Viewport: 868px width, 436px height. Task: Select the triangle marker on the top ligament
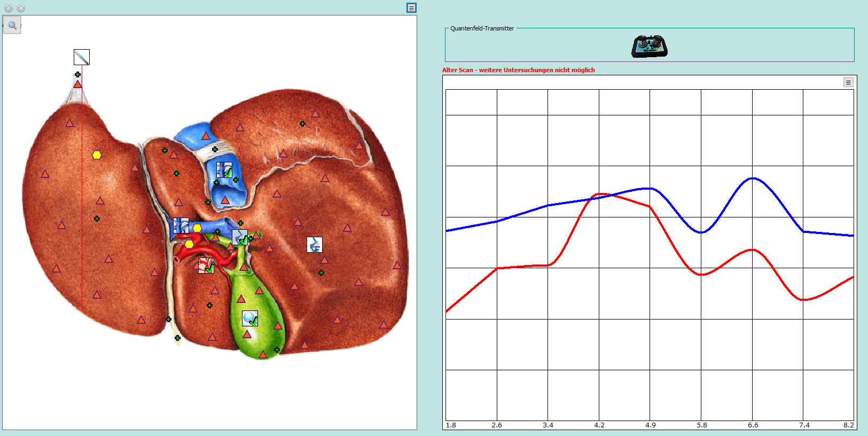[77, 84]
